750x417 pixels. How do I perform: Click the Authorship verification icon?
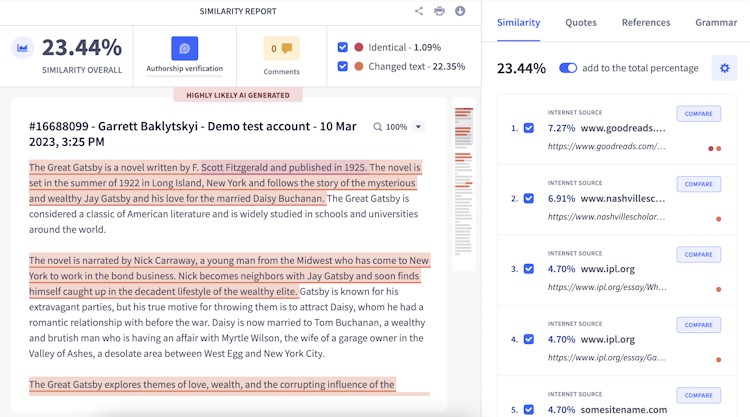pyautogui.click(x=185, y=48)
